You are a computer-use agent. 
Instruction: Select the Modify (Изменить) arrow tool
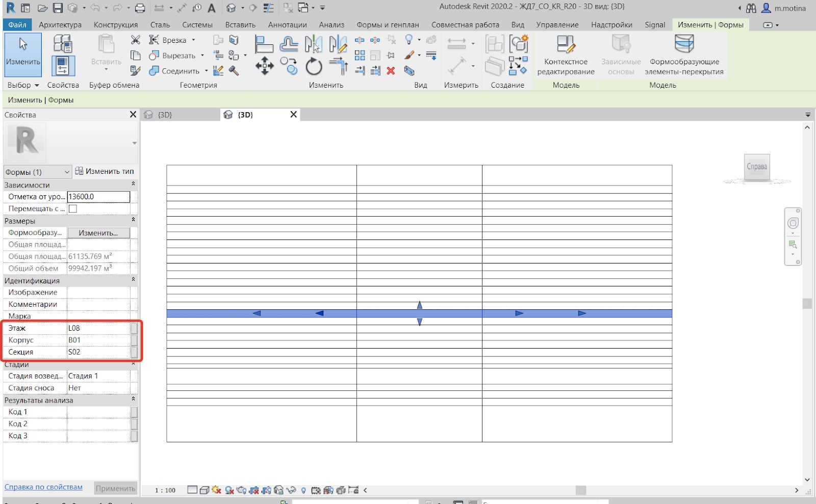coord(23,55)
